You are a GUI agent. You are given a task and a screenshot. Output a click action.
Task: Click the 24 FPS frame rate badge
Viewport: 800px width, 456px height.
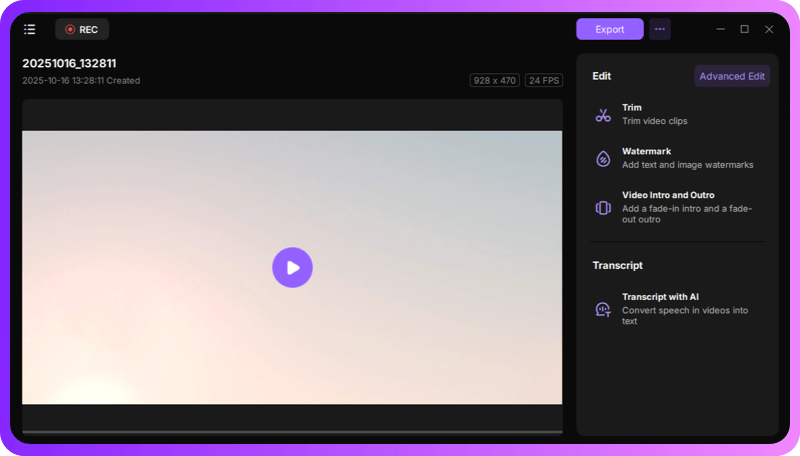tap(544, 81)
